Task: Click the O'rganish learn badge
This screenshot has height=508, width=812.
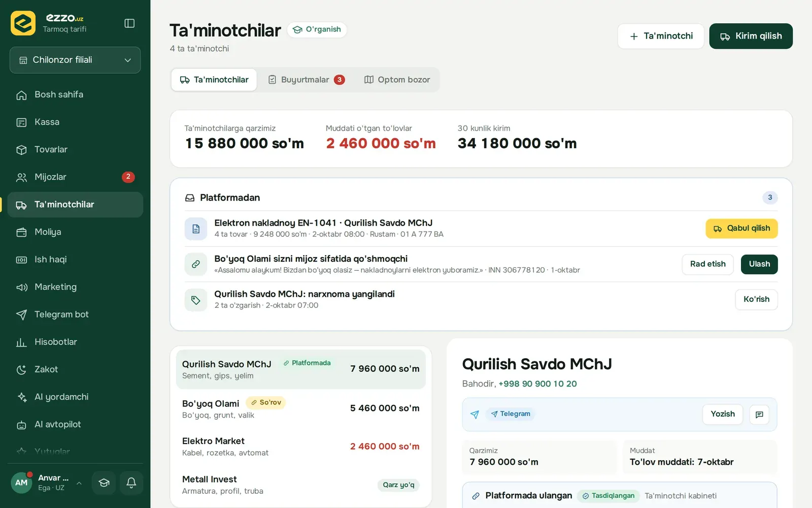Action: point(317,29)
